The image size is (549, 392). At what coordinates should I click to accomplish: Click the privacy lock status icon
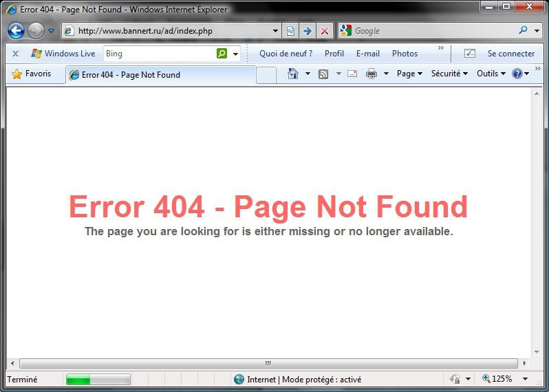(455, 379)
